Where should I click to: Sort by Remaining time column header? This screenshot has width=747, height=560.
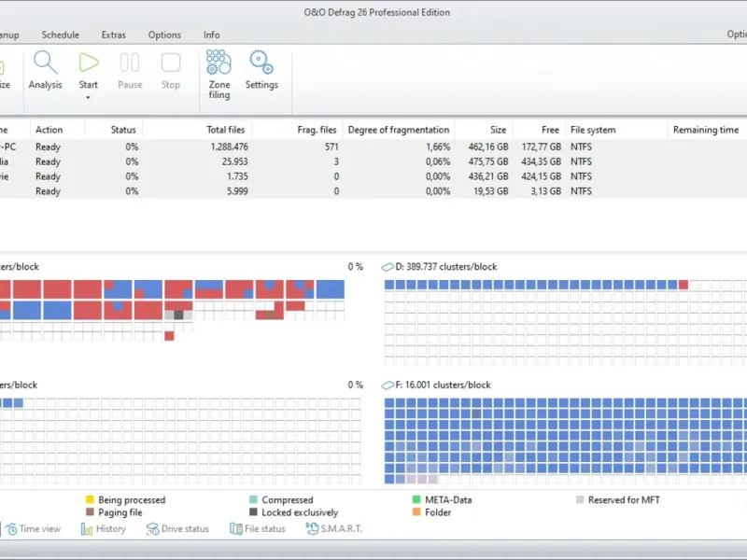click(x=706, y=130)
